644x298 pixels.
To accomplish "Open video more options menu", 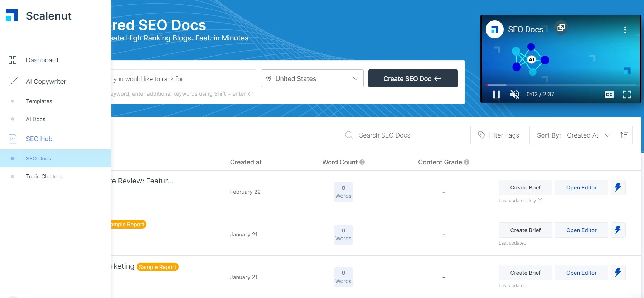I will pos(625,30).
